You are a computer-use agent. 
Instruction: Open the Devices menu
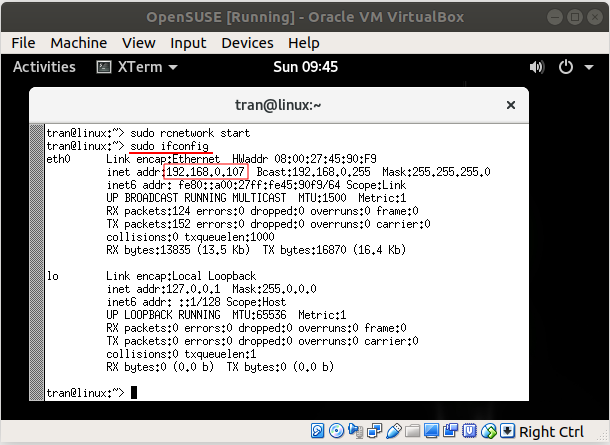tap(247, 43)
